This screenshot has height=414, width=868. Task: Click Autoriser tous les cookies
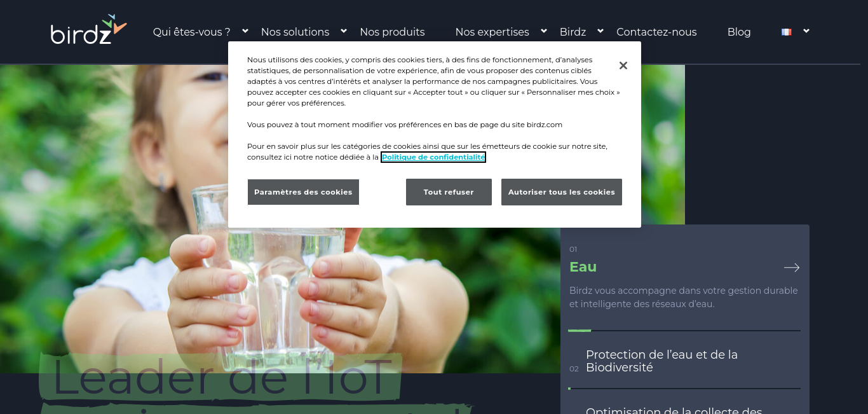point(562,192)
